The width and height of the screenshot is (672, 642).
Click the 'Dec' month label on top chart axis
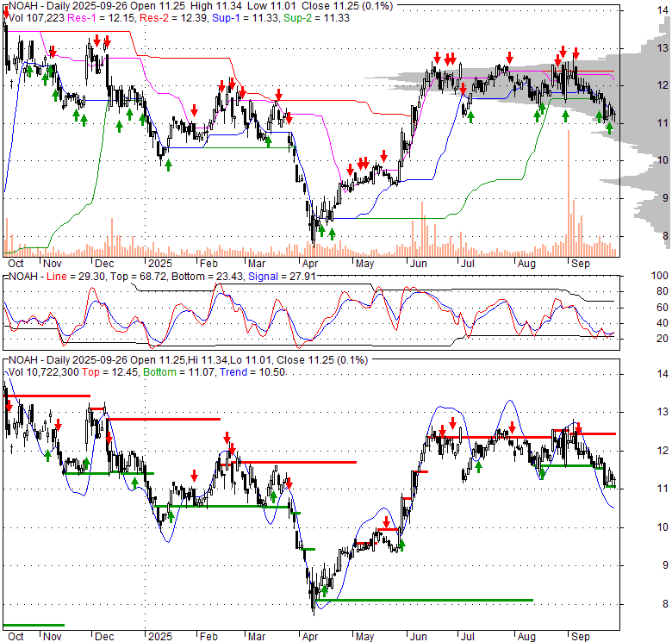point(104,264)
